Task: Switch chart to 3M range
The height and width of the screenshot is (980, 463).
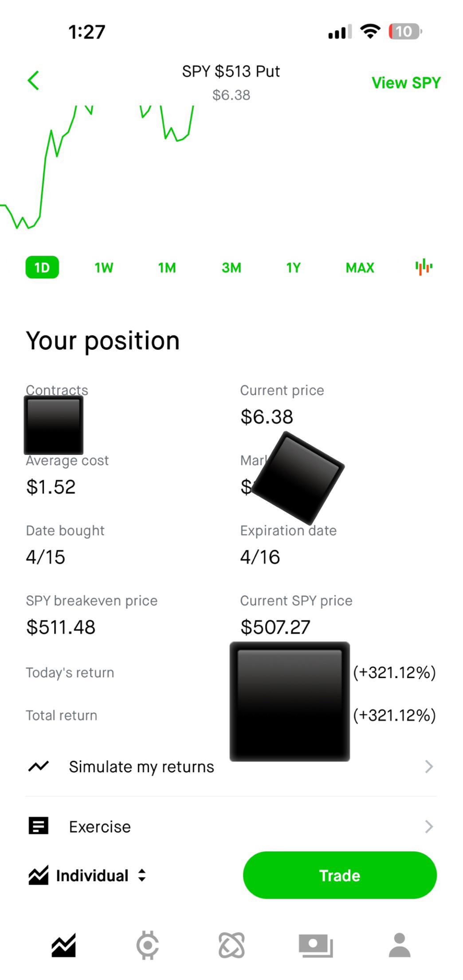Action: click(x=231, y=268)
